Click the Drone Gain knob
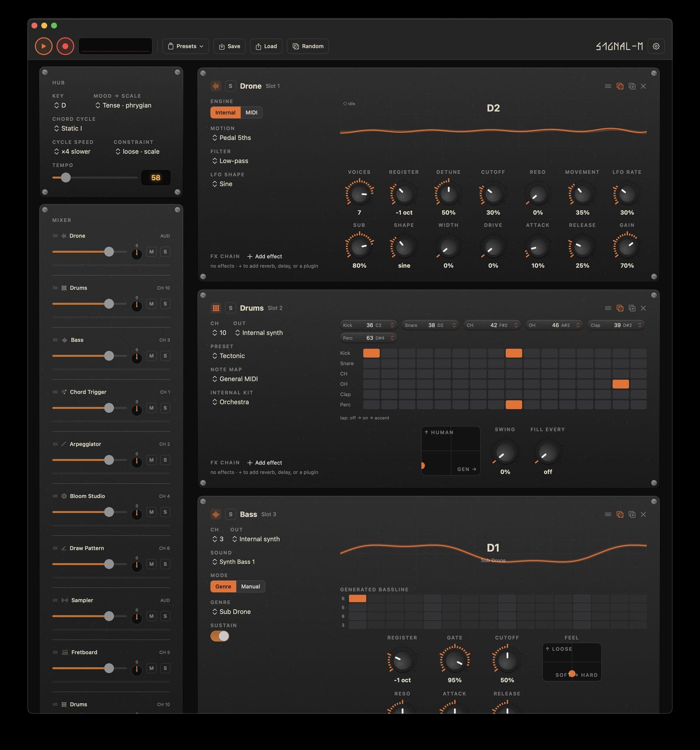Screen dimensions: 700x750 point(627,247)
